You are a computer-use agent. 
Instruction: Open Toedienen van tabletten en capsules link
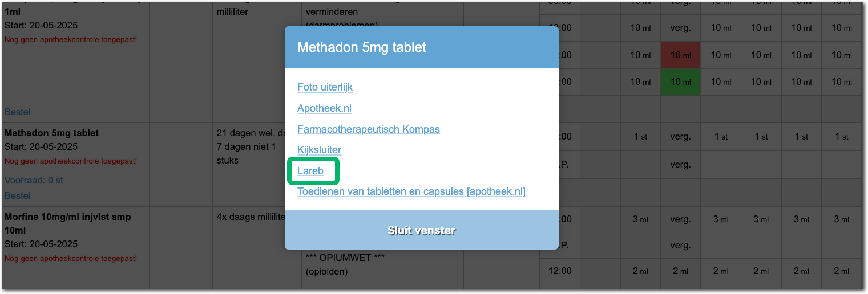(411, 191)
